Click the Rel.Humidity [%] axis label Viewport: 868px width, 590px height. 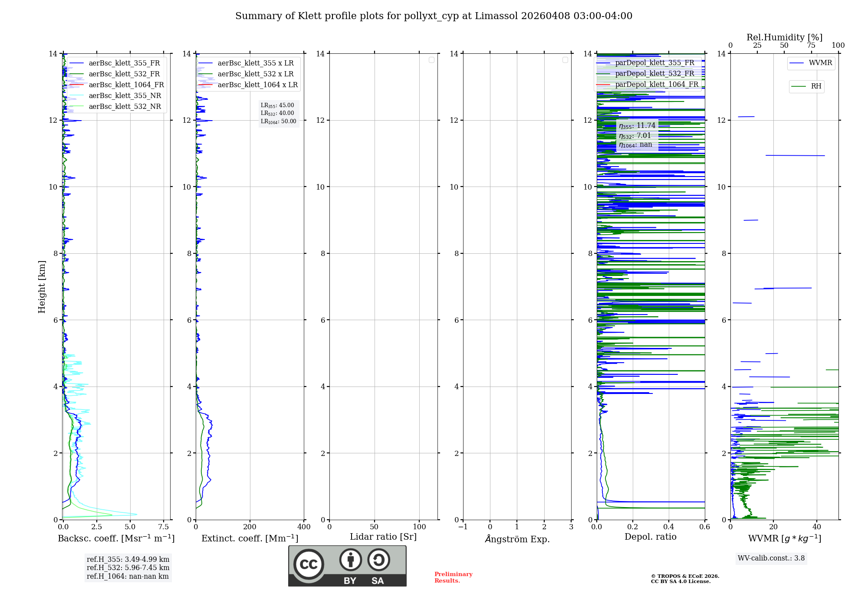click(784, 37)
